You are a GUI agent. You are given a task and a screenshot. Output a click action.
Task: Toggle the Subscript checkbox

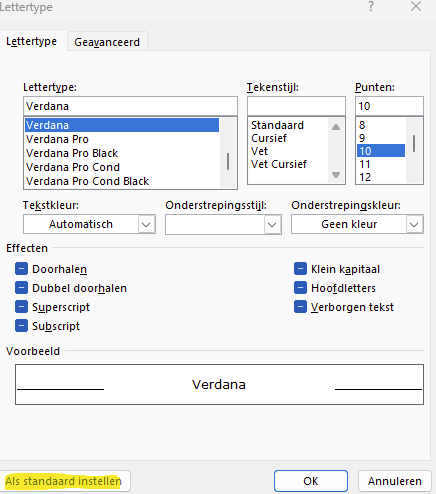21,326
